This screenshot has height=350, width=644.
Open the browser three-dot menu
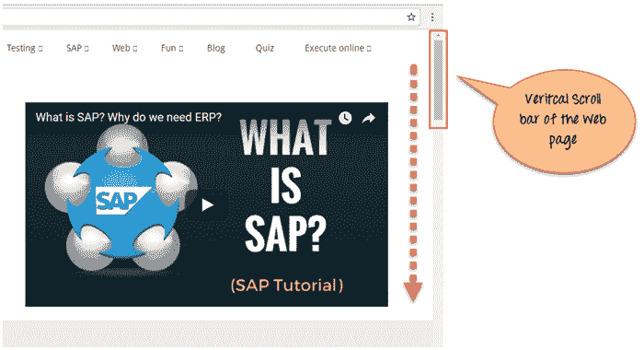432,17
